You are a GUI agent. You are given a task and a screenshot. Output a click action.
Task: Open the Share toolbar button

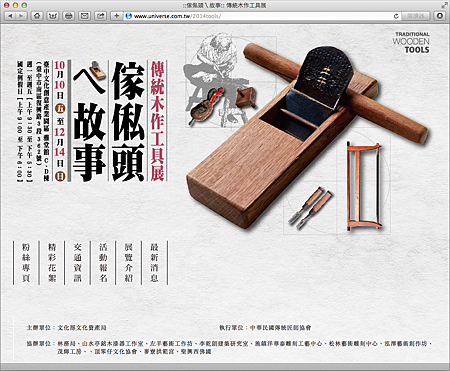(100, 16)
